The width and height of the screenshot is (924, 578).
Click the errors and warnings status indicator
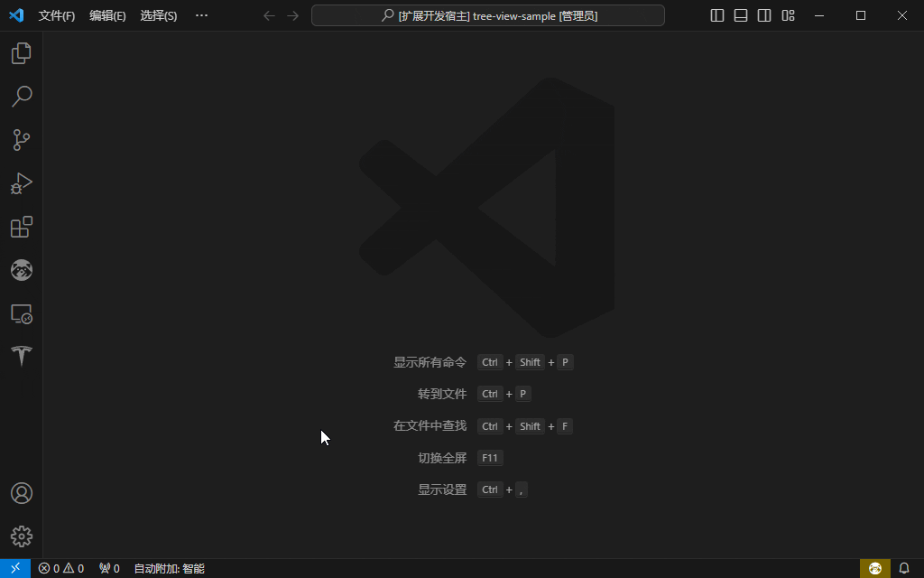point(61,569)
